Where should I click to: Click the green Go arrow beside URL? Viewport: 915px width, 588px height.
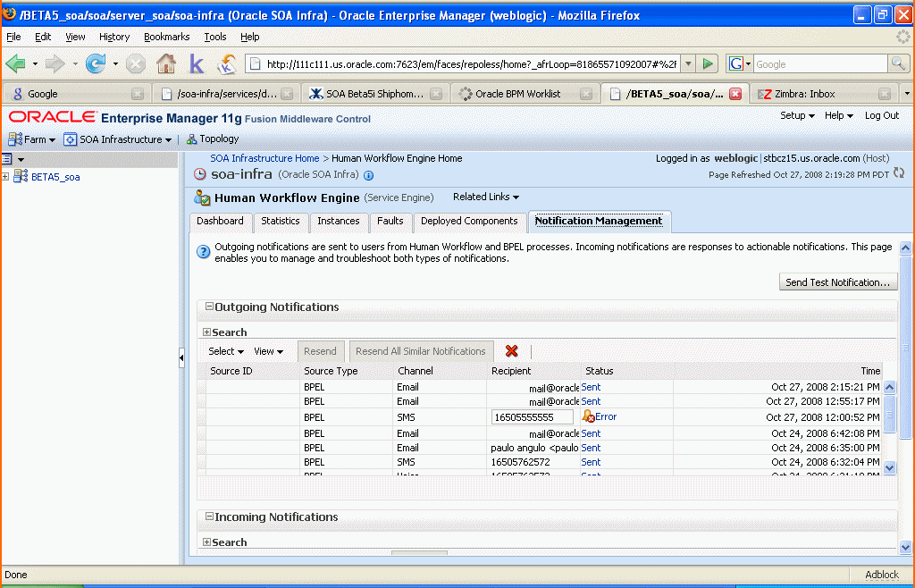pos(708,63)
